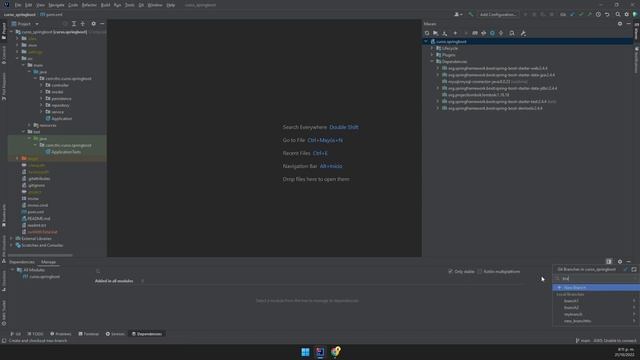Image resolution: width=640 pixels, height=360 pixels.
Task: Click Project panel gear options icon
Action: click(x=93, y=24)
